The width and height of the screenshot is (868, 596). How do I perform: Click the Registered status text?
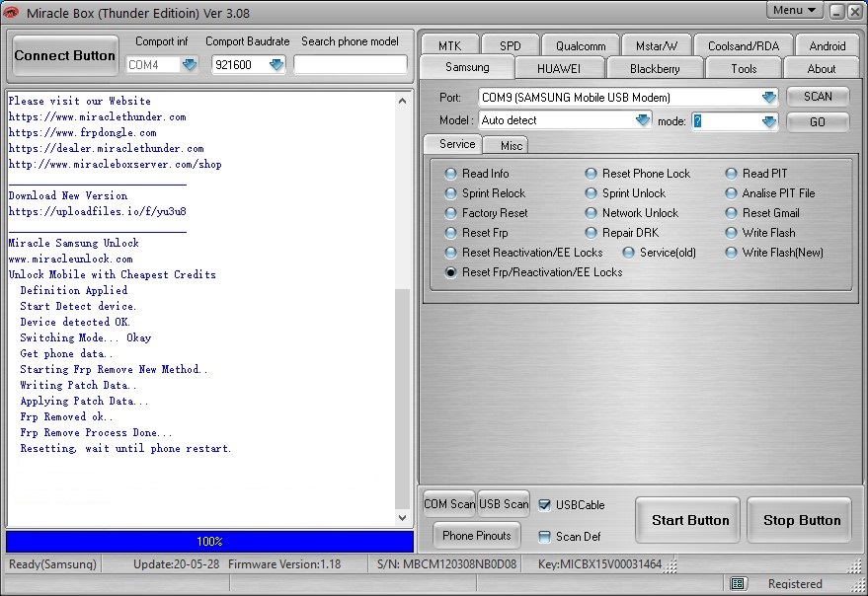coord(795,584)
